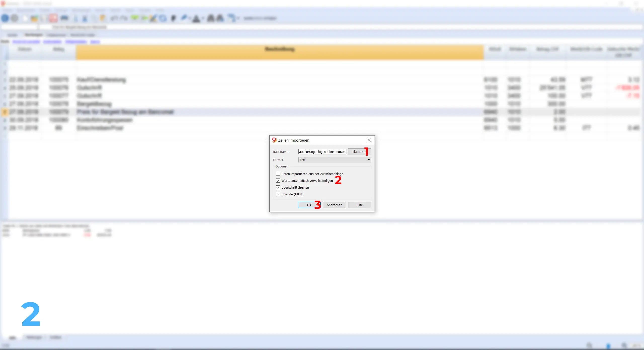This screenshot has height=350, width=644.
Task: Enable Daten importieren aus der Zwischenablage
Action: (x=278, y=174)
